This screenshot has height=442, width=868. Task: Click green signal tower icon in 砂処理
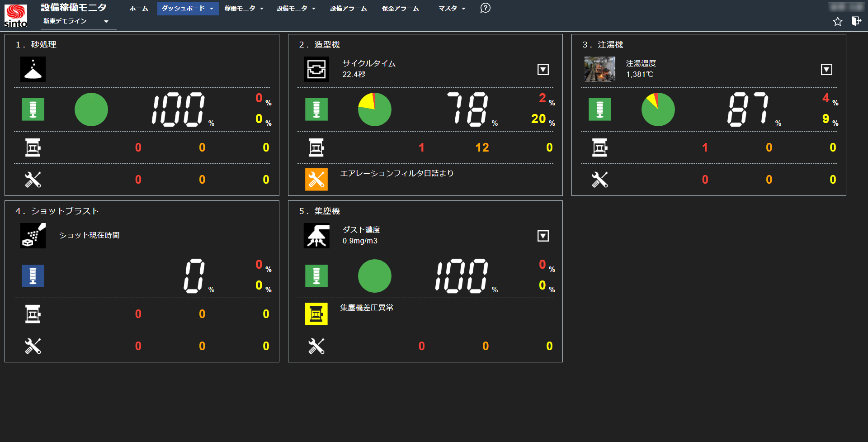click(x=33, y=109)
